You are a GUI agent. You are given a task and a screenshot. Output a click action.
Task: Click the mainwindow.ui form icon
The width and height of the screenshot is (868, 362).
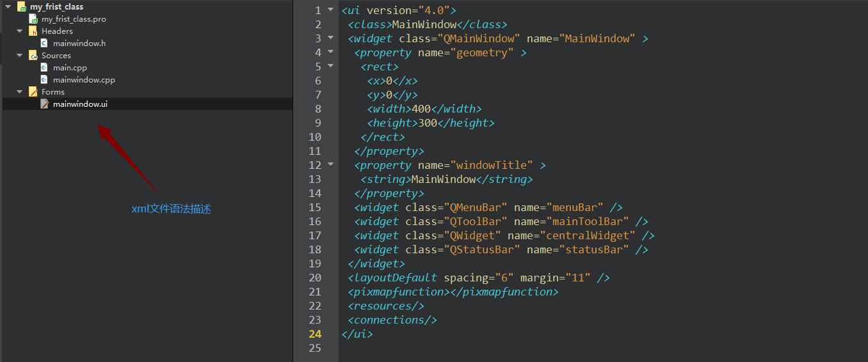44,104
